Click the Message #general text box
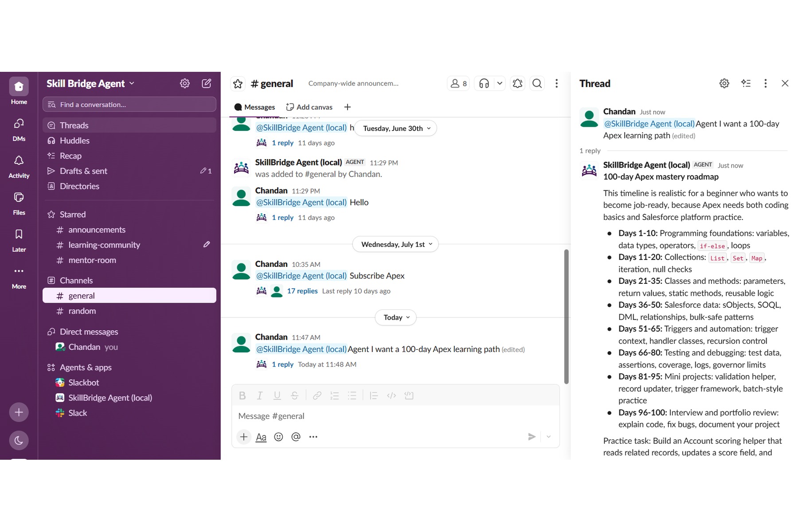 395,416
